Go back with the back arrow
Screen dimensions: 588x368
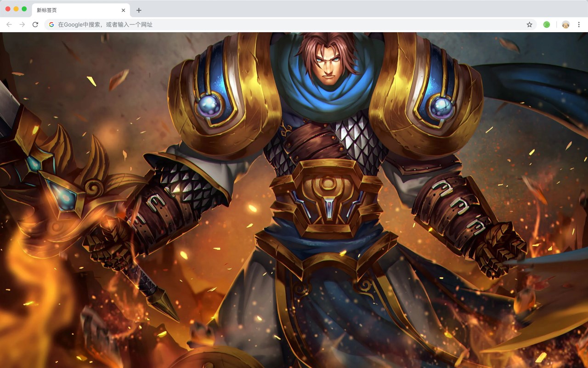pos(9,24)
